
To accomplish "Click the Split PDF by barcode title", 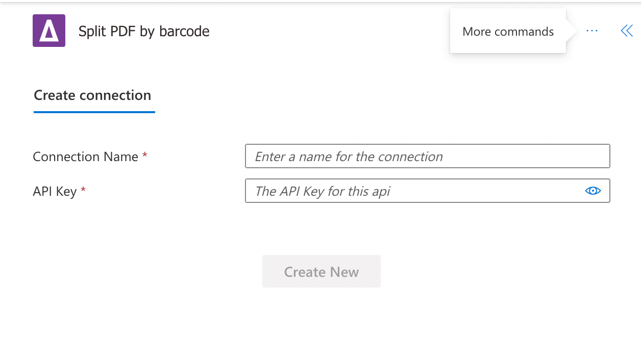I will (x=144, y=32).
